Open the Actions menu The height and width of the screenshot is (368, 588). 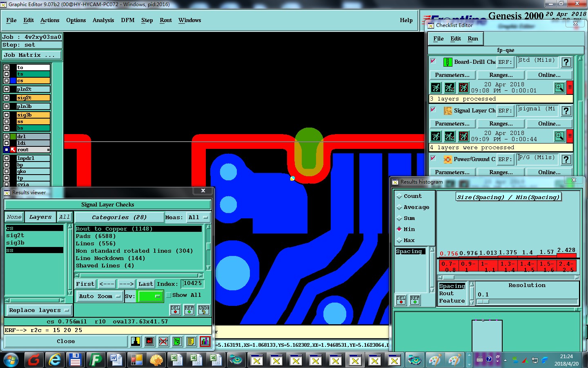(50, 20)
